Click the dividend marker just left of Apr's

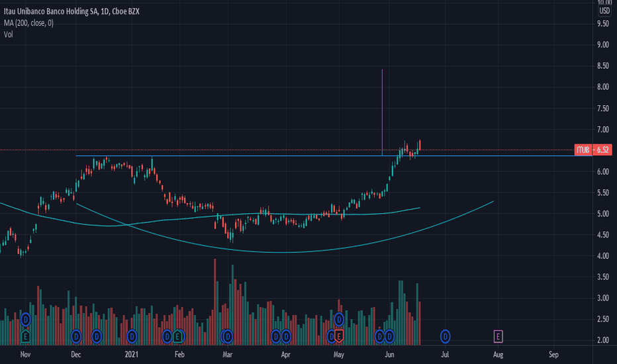(276, 336)
